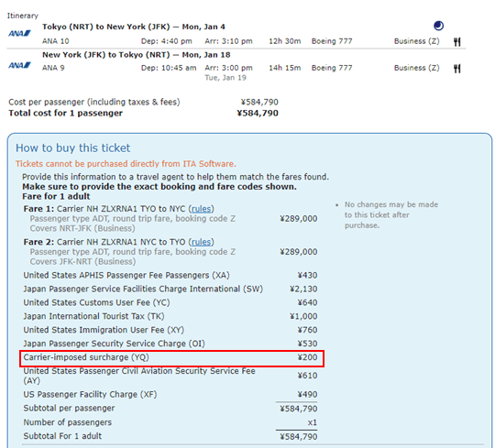
Task: Click 'Carrier-imposed surcharge (YQ)' label
Action: (86, 357)
